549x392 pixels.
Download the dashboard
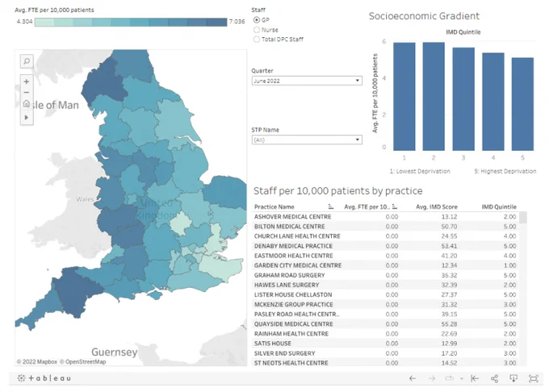[513, 378]
